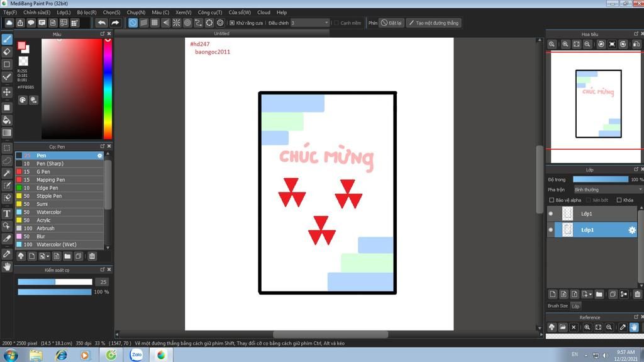
Task: Open the Chỉnh sửa(E) menu
Action: click(36, 13)
